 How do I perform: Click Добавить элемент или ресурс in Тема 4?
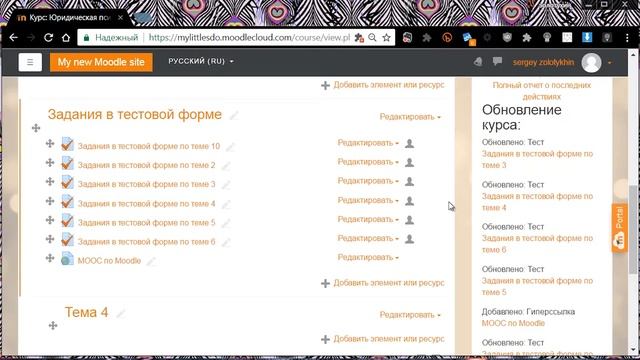point(382,339)
